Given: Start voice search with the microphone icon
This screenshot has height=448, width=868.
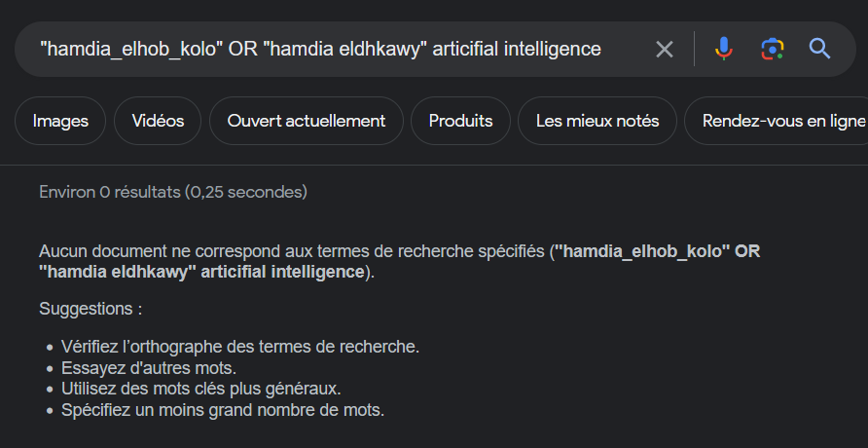Looking at the screenshot, I should click(723, 49).
